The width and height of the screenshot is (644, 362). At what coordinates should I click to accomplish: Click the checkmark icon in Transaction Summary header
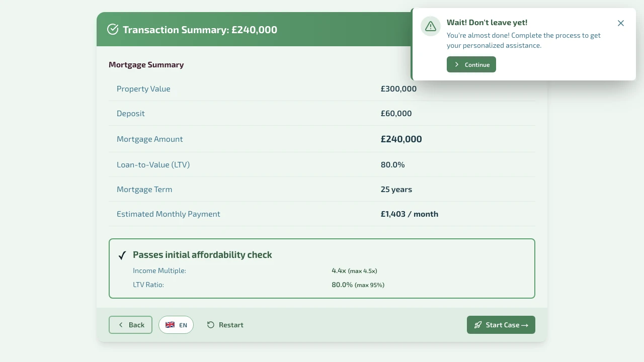(113, 30)
